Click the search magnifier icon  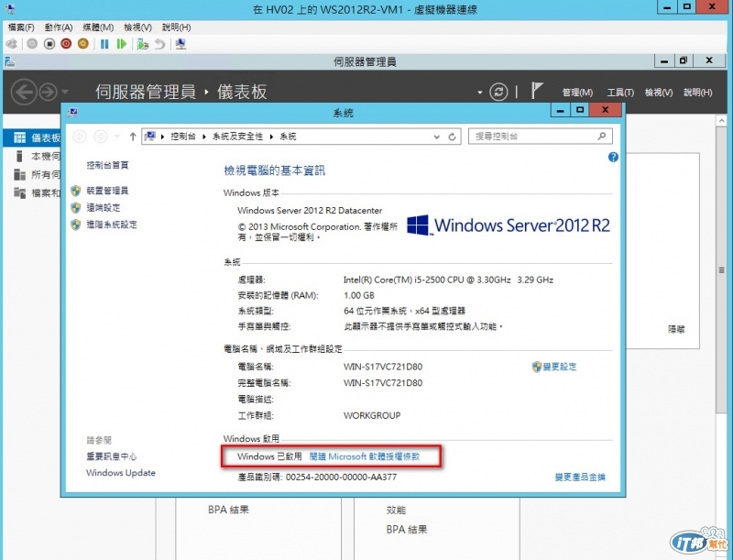[602, 136]
